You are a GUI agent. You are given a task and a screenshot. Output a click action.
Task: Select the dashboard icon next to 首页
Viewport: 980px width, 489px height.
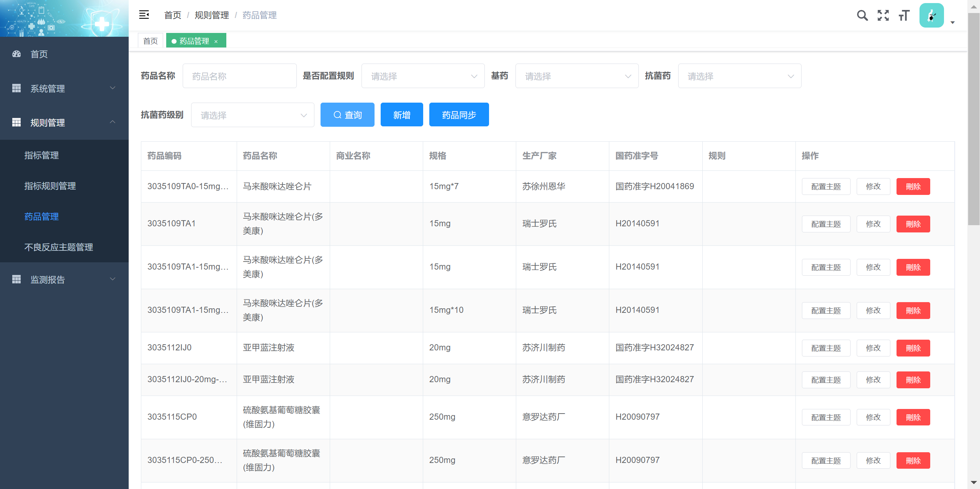coord(16,54)
